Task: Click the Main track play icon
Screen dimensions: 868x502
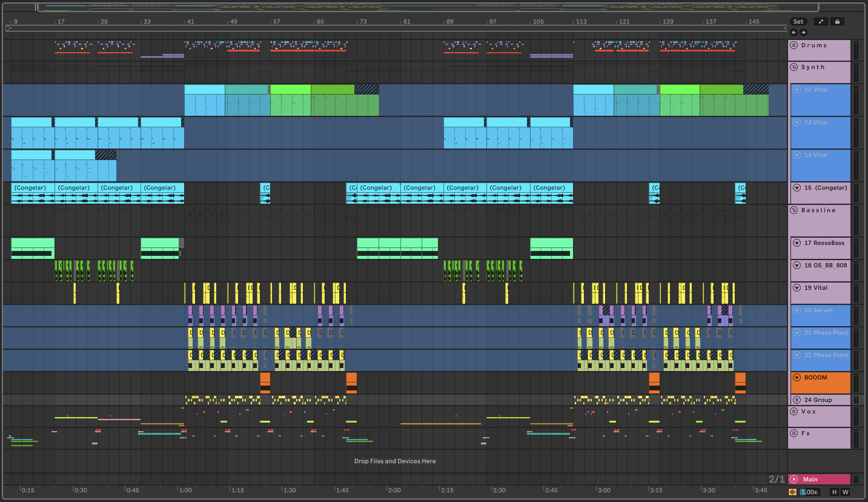Action: pos(794,479)
